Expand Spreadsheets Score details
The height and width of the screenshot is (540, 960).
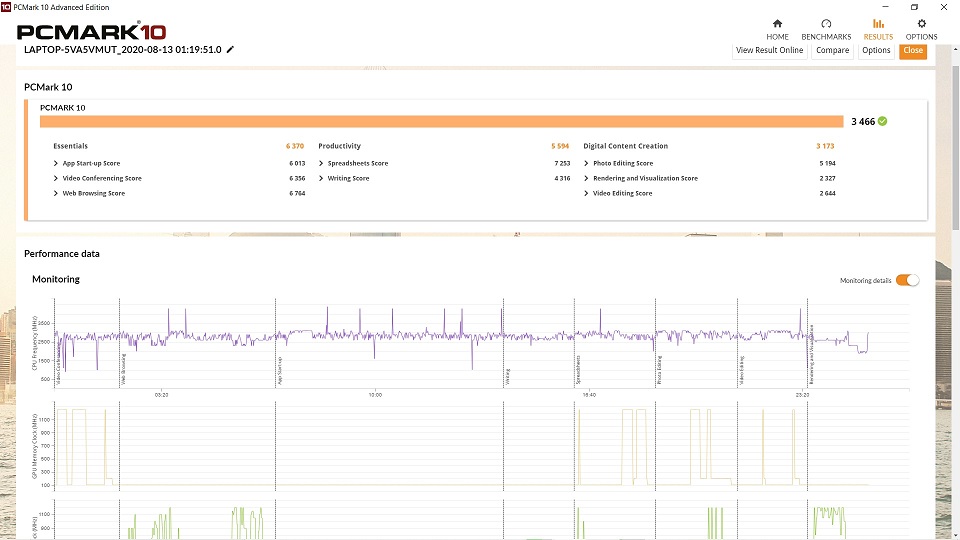321,163
